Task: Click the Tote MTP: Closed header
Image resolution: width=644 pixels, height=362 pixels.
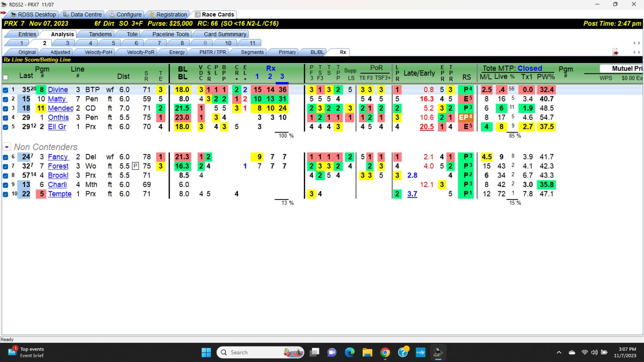Action: 512,68
